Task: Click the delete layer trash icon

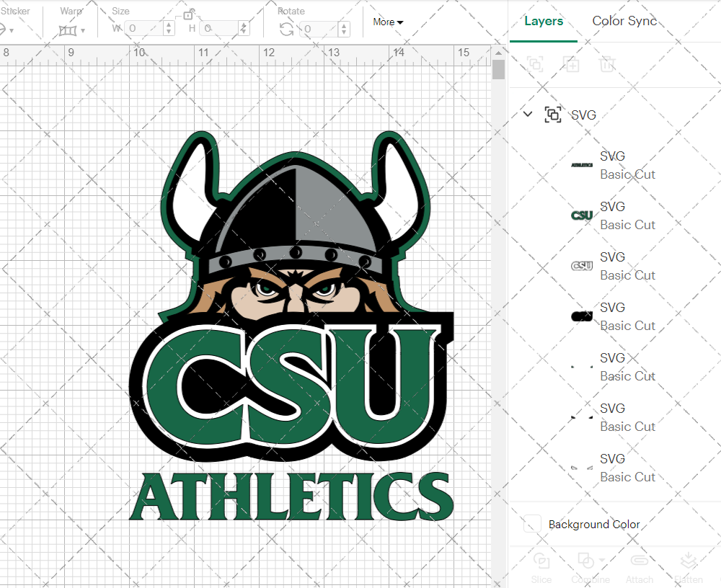Action: click(x=608, y=64)
